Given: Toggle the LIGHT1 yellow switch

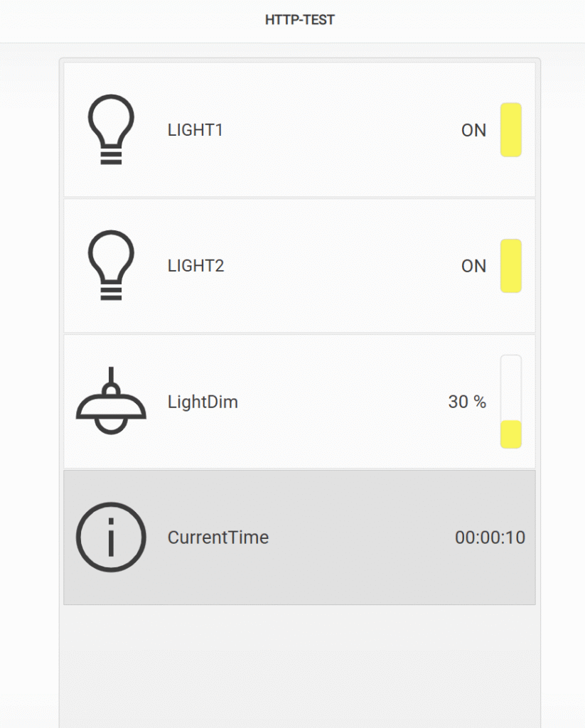Looking at the screenshot, I should 510,130.
